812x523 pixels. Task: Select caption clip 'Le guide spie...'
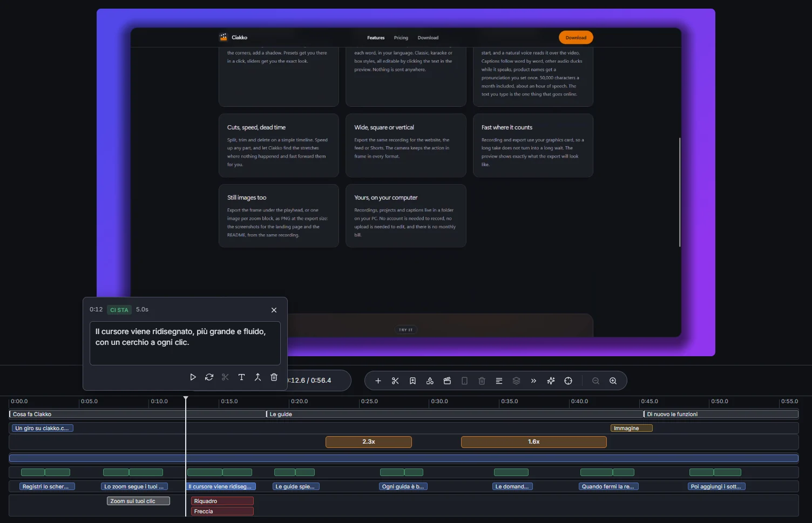[296, 487]
